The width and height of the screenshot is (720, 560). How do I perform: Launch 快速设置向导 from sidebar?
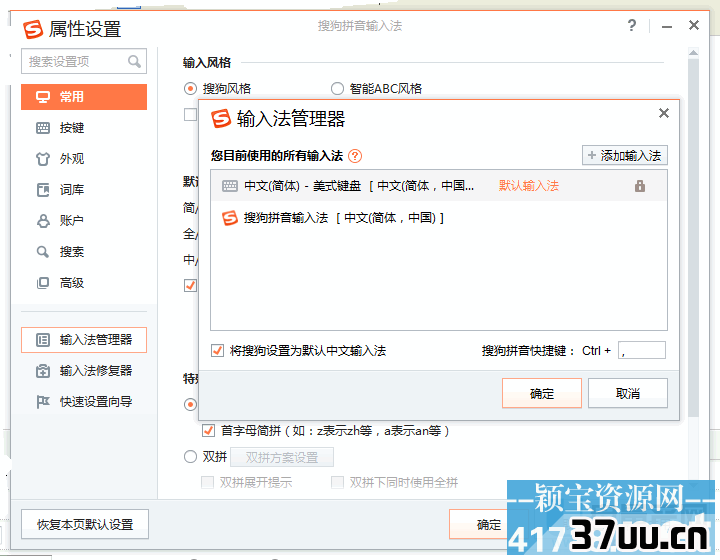pos(84,402)
